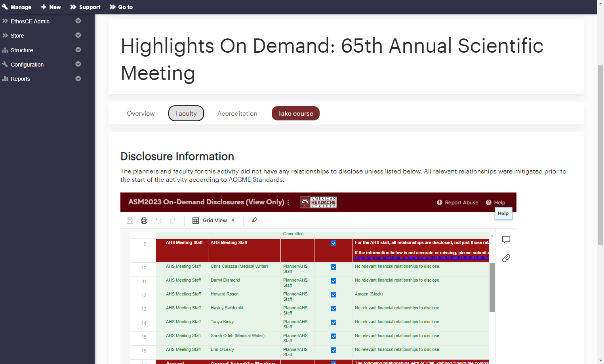Click the Print icon in sheet toolbar
The height and width of the screenshot is (364, 604).
point(144,221)
